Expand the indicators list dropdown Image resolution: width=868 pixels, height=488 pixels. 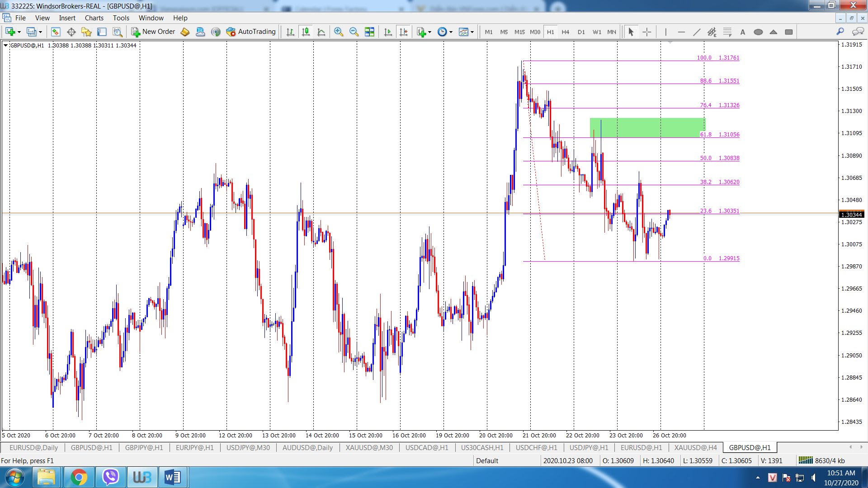(x=429, y=32)
